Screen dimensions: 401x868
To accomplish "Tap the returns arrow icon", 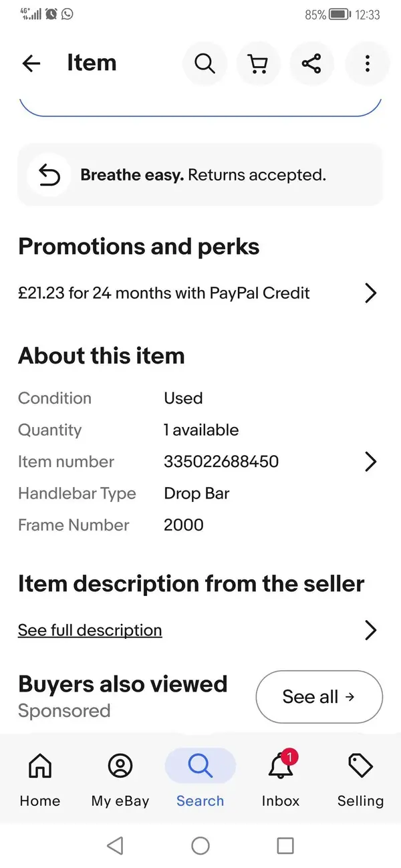I will (49, 175).
